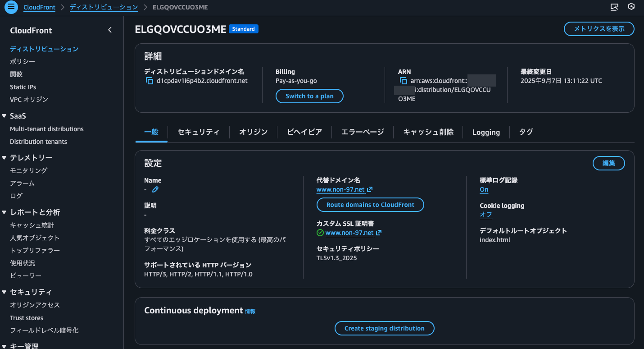
Task: Copy the distribution ARN
Action: (x=404, y=81)
